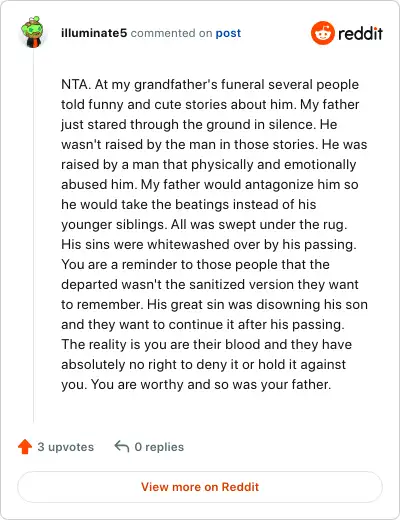Image resolution: width=400 pixels, height=520 pixels.
Task: Click the orange Reddit Snoo logo icon
Action: (323, 33)
